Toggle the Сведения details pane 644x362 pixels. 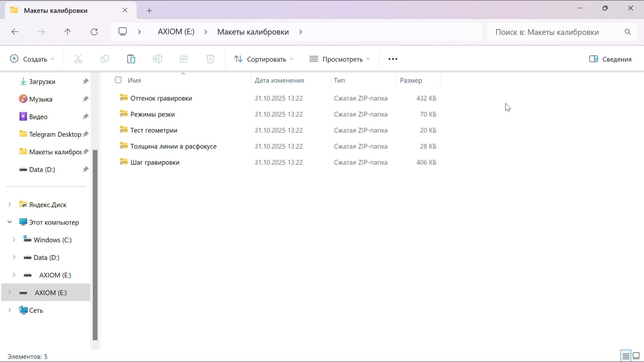(x=610, y=59)
